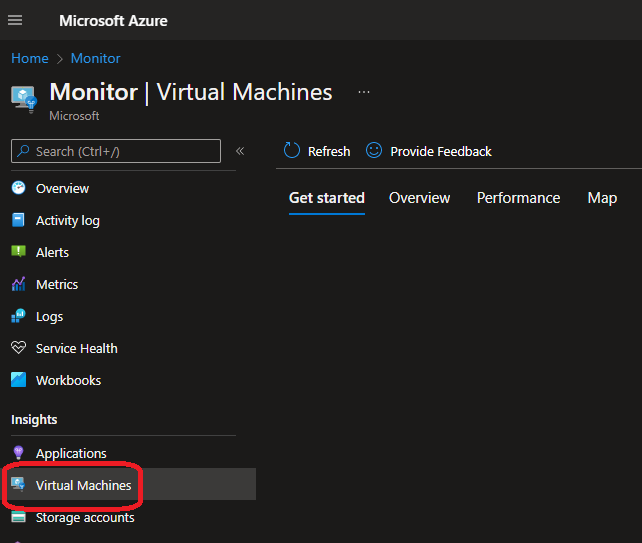Viewport: 642px width, 543px height.
Task: Click the Storage accounts icon
Action: point(18,517)
